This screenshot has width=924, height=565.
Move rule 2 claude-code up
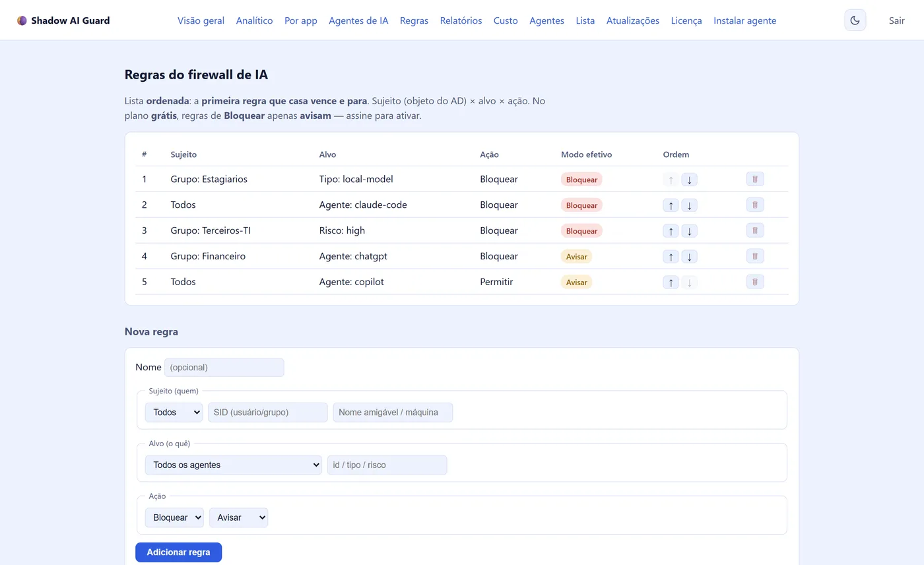(x=671, y=205)
